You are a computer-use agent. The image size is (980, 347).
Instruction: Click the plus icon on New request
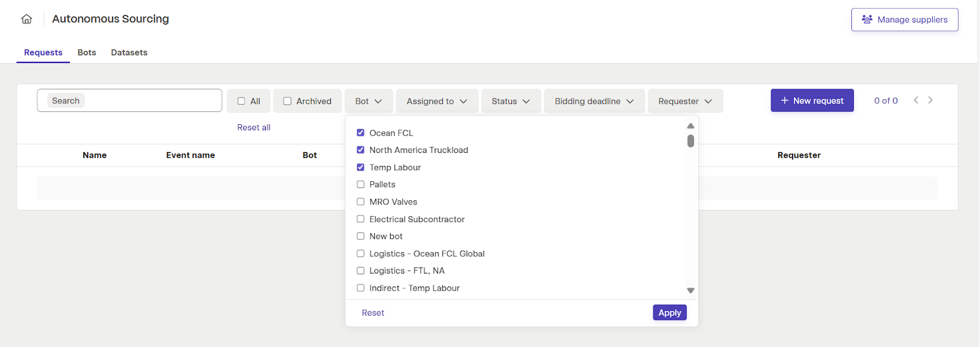pos(785,100)
